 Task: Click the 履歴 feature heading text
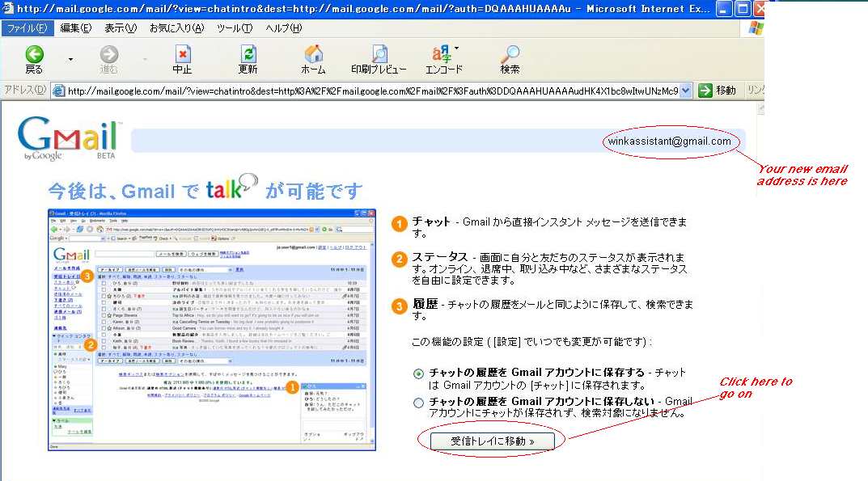pyautogui.click(x=425, y=304)
